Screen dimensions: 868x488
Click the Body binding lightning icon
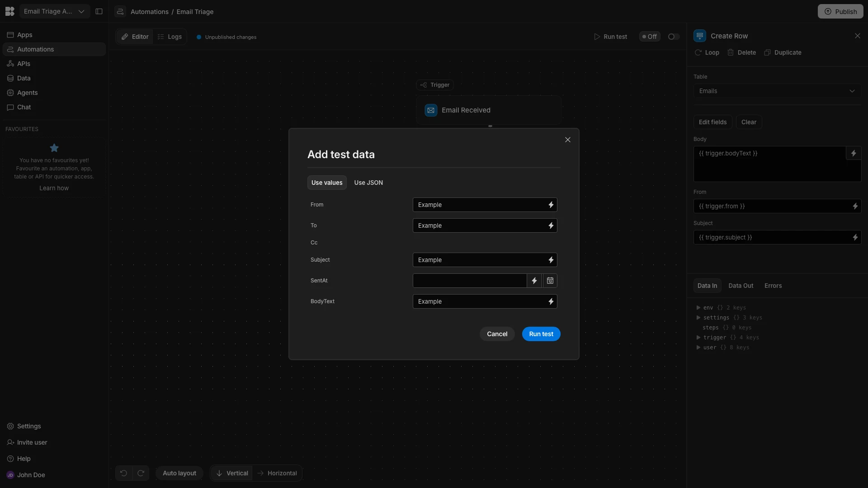pos(853,153)
